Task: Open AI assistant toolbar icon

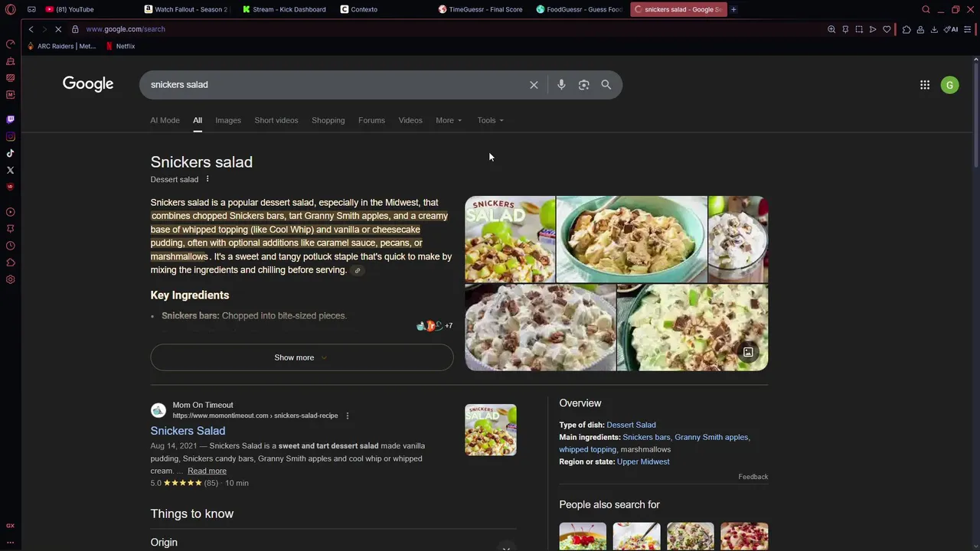Action: pyautogui.click(x=952, y=29)
